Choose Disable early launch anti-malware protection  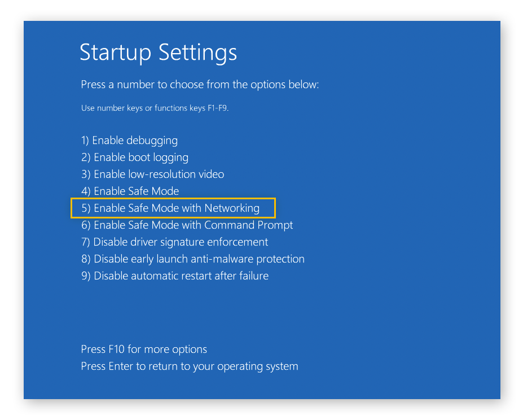point(192,259)
